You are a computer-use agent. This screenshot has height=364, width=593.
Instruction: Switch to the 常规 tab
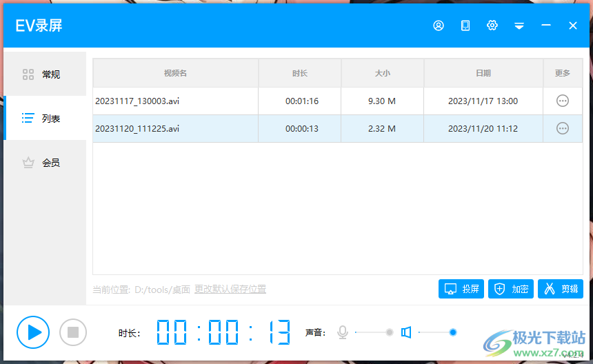tap(45, 74)
